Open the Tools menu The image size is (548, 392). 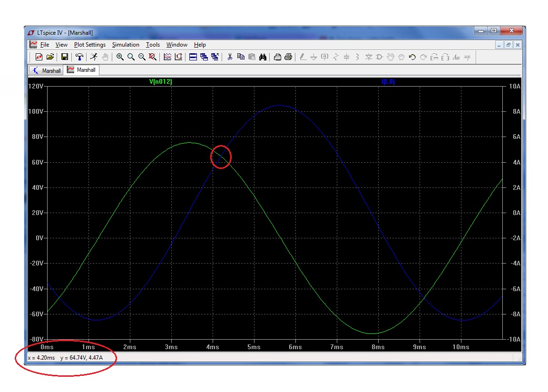pos(153,45)
